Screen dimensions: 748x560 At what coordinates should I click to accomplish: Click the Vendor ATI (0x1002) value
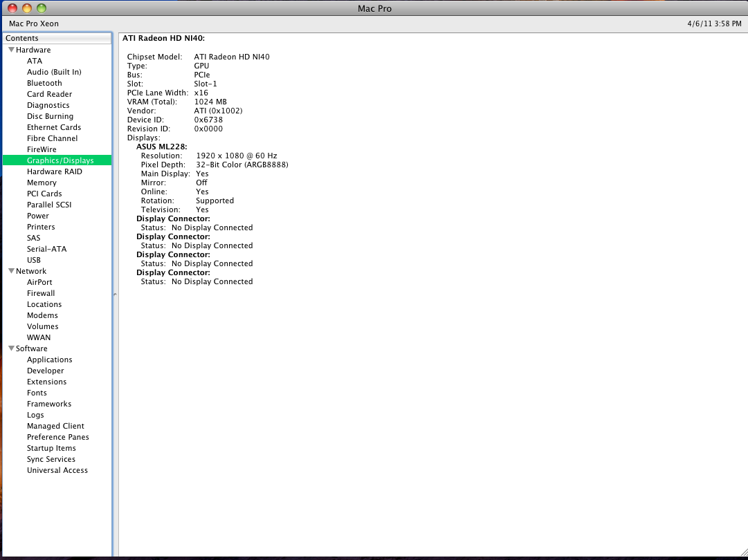click(x=218, y=111)
